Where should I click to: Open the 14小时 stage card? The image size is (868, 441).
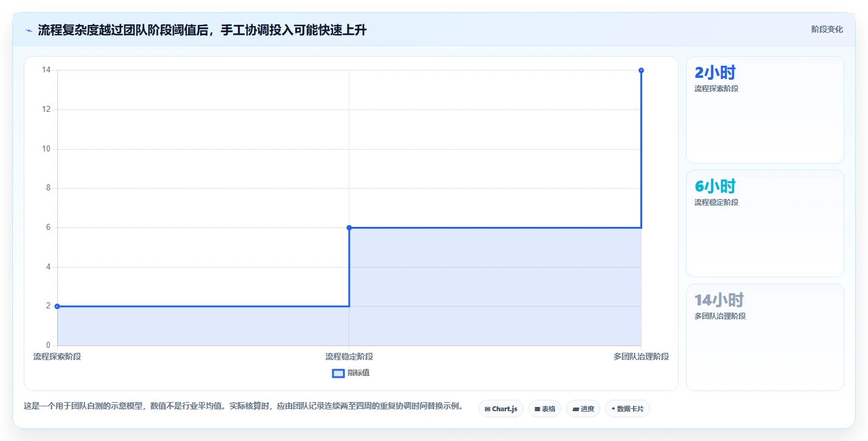click(x=765, y=338)
